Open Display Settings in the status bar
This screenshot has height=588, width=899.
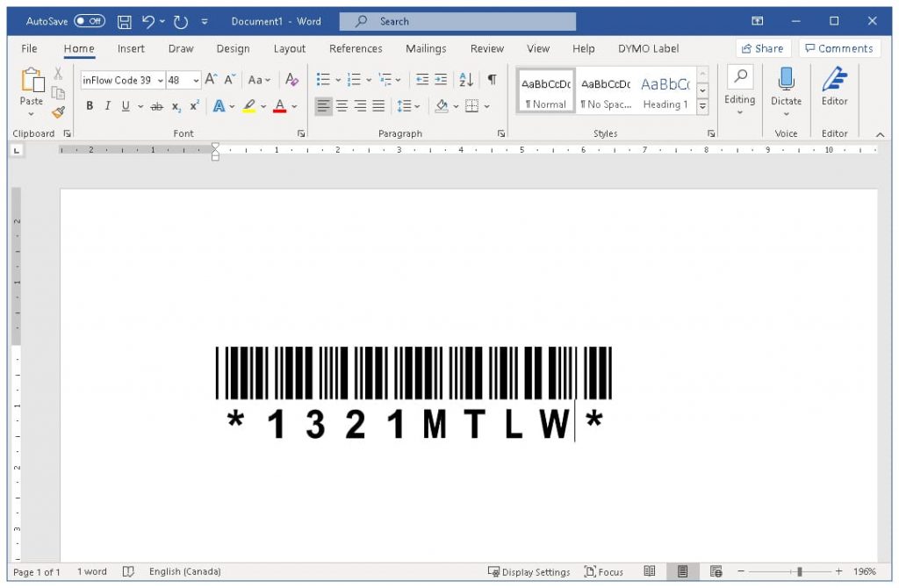[529, 571]
